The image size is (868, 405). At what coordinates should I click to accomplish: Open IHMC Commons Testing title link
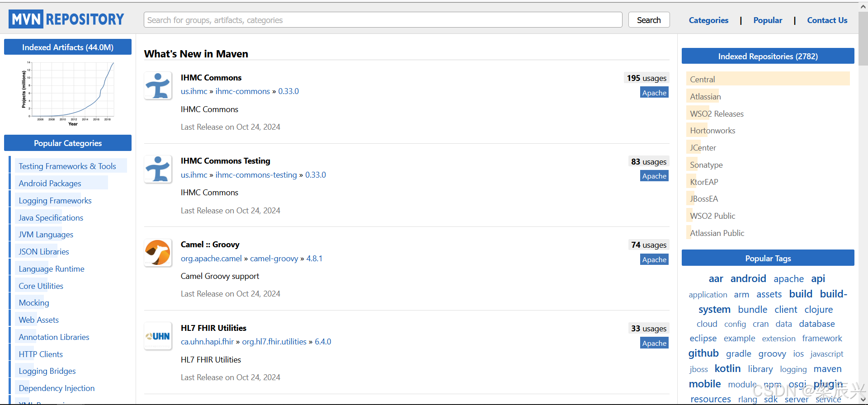pos(226,161)
